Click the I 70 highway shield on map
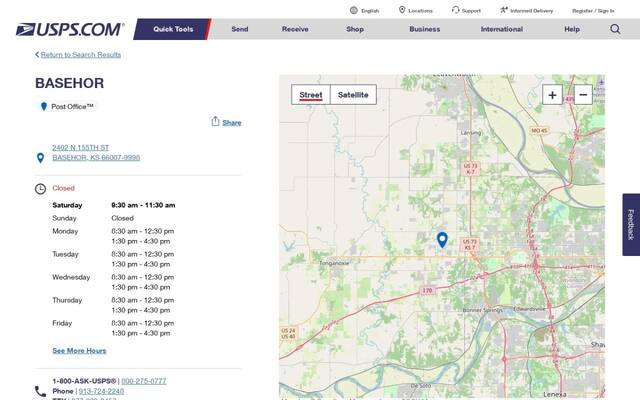 427,290
